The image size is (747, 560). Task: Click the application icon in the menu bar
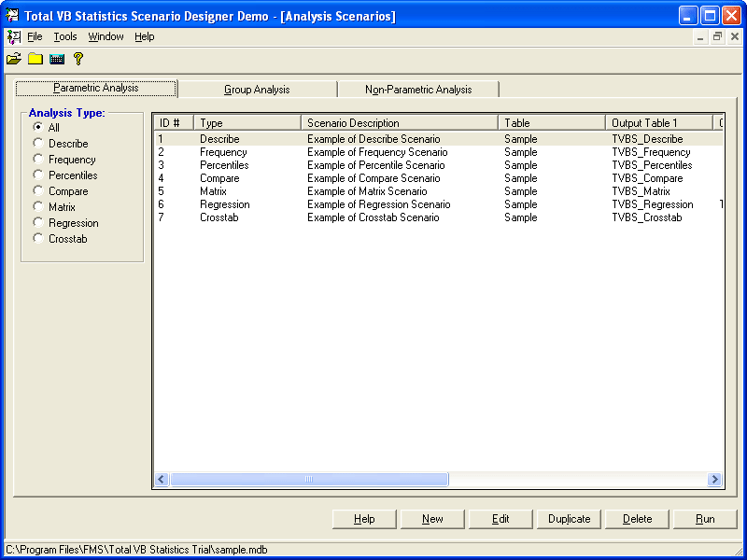click(13, 36)
